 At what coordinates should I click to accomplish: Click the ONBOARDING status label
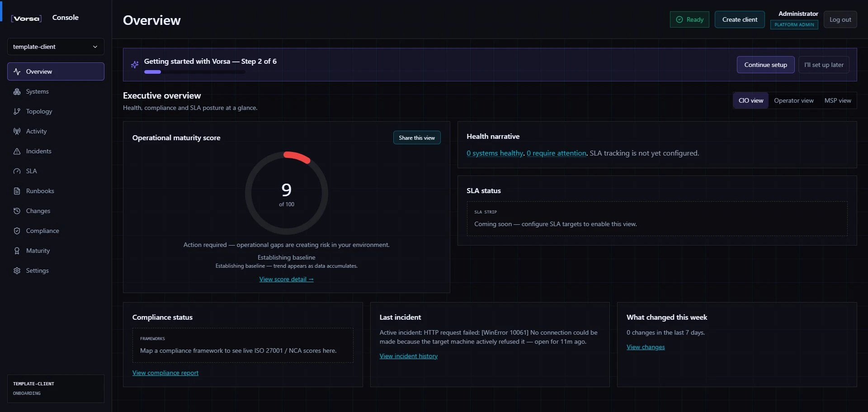(x=27, y=393)
